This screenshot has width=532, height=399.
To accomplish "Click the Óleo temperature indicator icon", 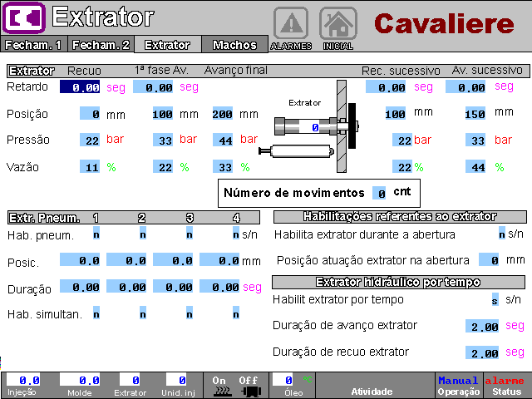I will click(308, 380).
